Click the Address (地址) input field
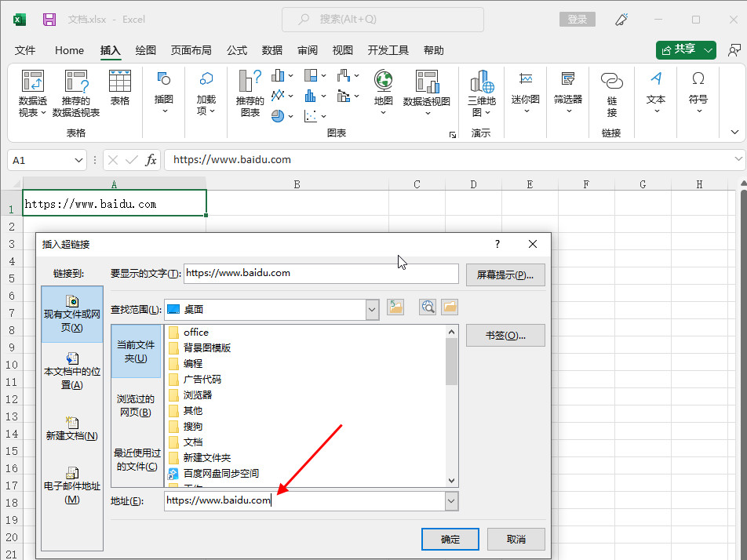 point(305,501)
